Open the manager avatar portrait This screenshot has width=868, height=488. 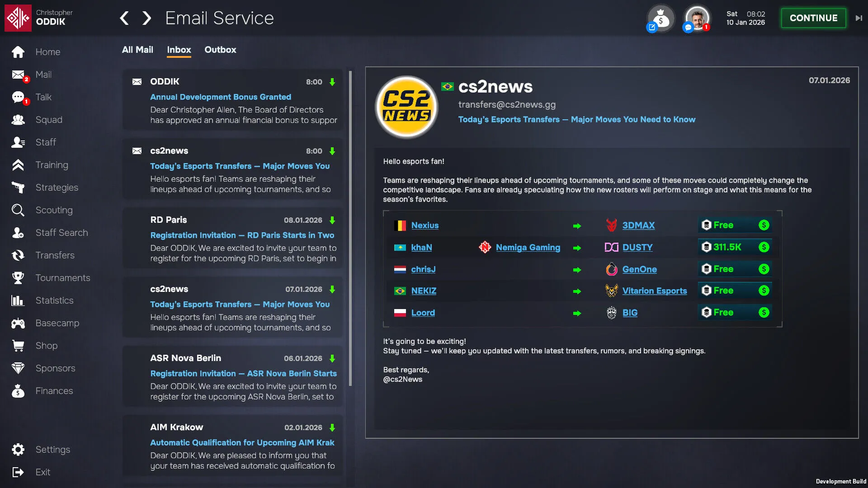tap(697, 19)
